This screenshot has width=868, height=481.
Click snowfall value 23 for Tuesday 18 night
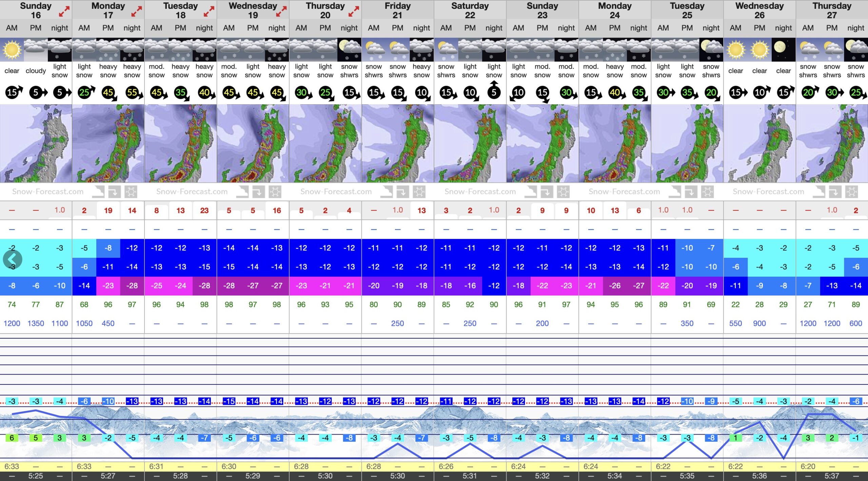[x=204, y=210]
